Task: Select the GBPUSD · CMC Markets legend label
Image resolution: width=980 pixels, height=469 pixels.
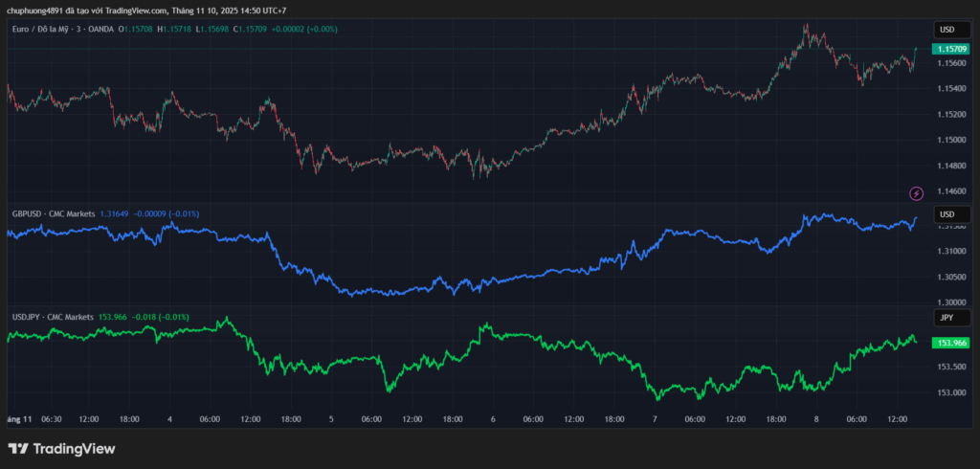Action: (53, 213)
